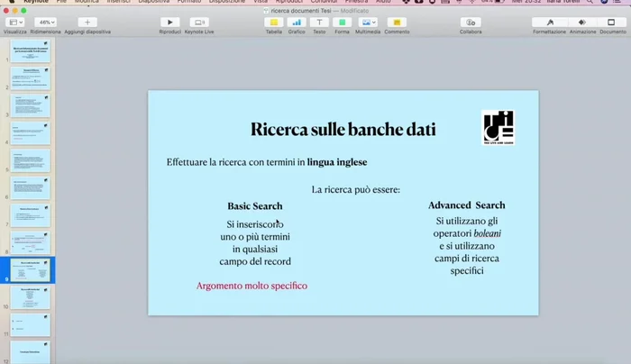Click the text La ricerca può essere:
The image size is (631, 364).
coord(356,189)
